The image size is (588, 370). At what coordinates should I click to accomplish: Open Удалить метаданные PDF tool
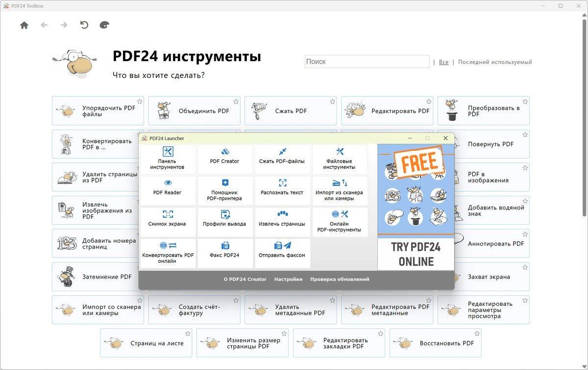tap(291, 310)
